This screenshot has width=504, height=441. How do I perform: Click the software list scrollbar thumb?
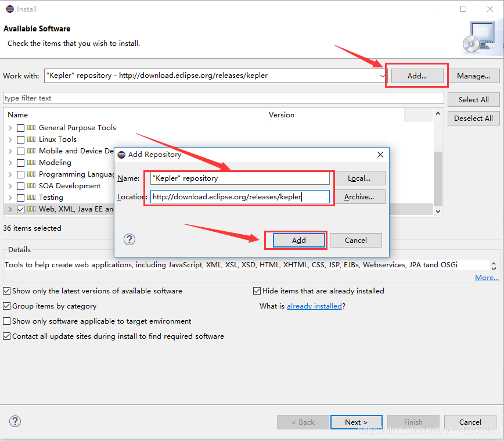(438, 178)
